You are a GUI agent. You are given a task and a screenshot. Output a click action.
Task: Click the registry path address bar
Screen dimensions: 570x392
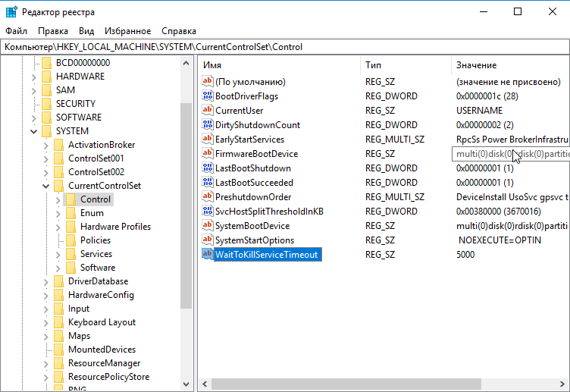(285, 47)
